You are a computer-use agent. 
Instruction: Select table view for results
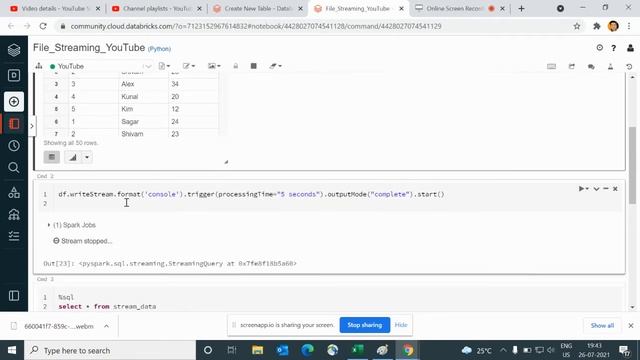pos(52,157)
